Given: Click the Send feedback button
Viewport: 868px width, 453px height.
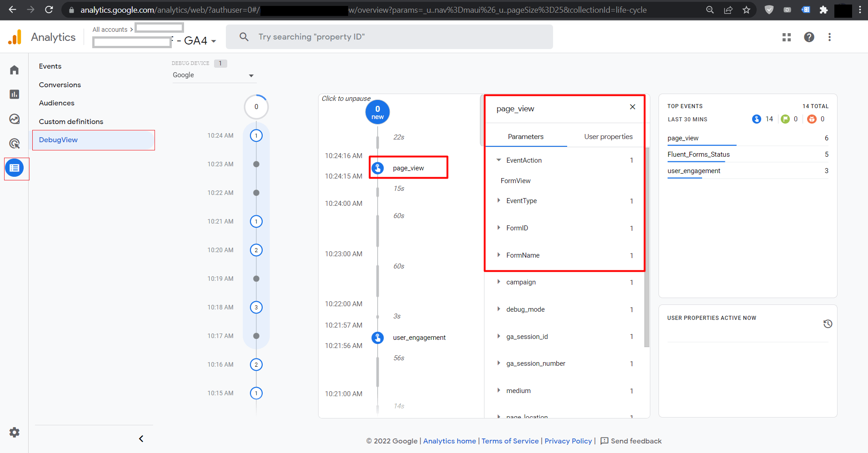Looking at the screenshot, I should (631, 441).
